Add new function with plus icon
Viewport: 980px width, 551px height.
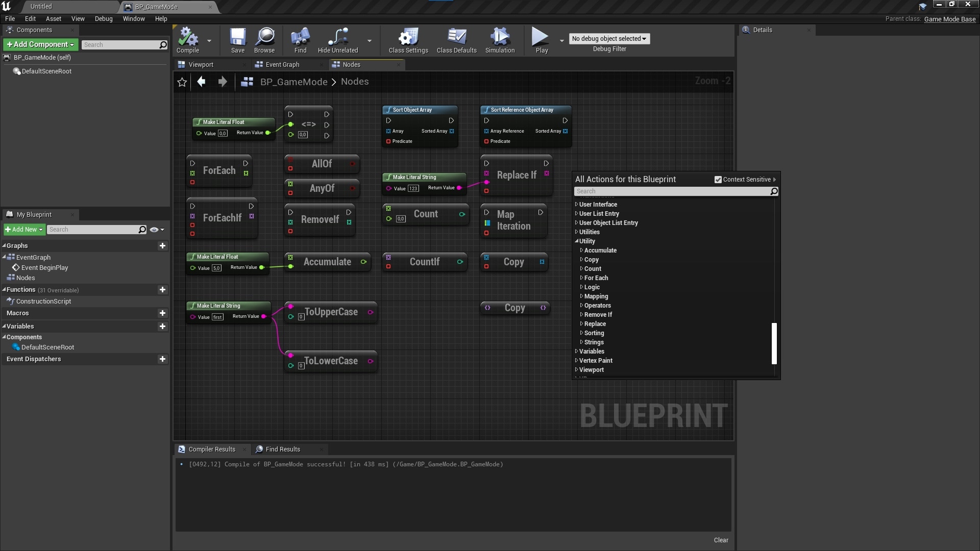[x=162, y=290]
